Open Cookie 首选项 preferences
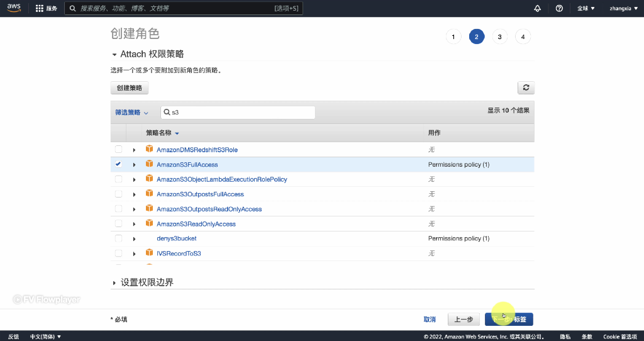Viewport: 644px width, 341px height. coord(619,337)
